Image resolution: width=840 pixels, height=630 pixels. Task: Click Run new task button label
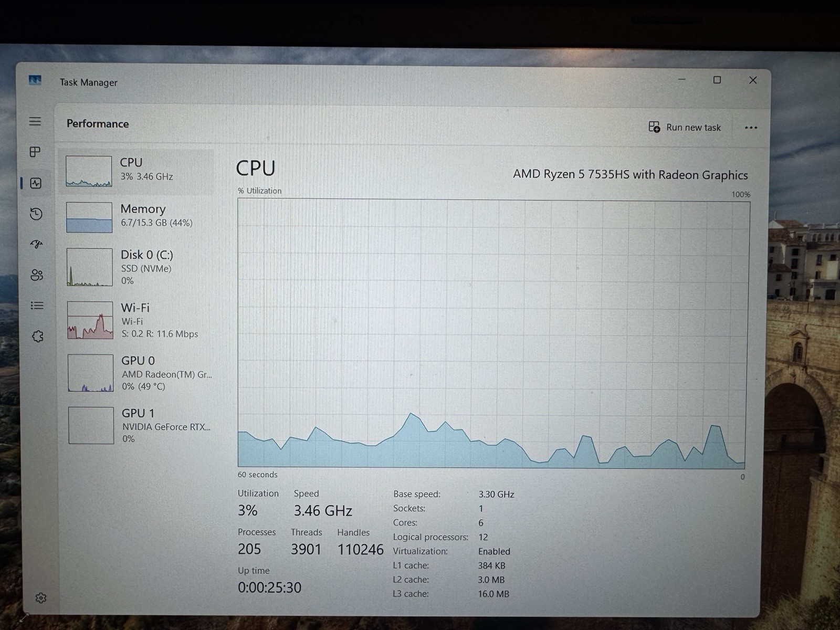click(694, 128)
